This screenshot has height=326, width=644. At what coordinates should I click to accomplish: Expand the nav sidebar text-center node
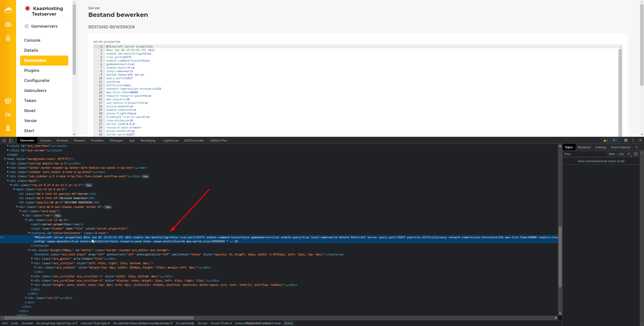(x=8, y=172)
